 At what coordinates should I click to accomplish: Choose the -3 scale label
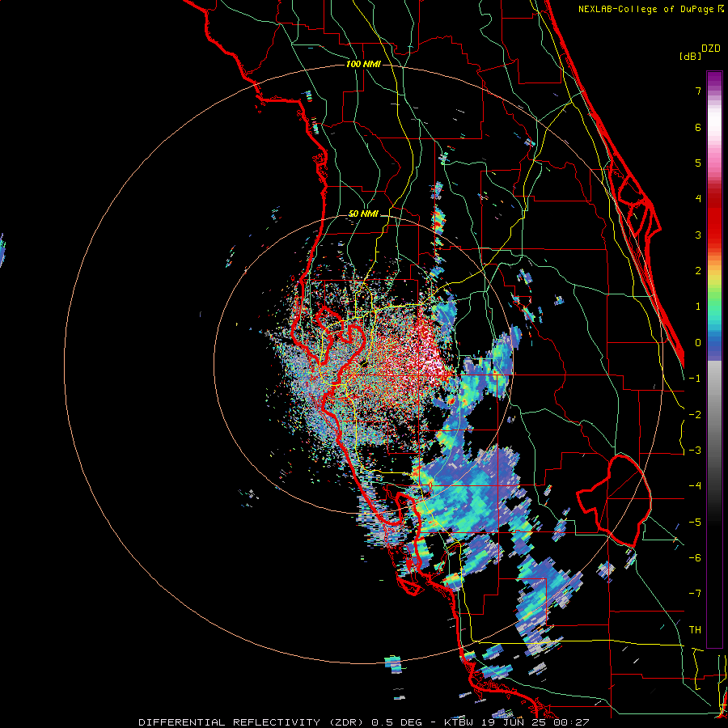(x=695, y=451)
